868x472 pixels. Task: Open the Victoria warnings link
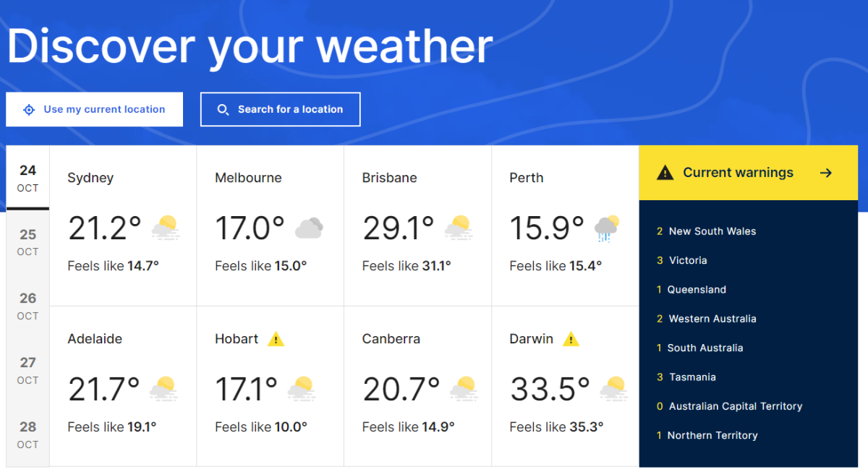(687, 260)
